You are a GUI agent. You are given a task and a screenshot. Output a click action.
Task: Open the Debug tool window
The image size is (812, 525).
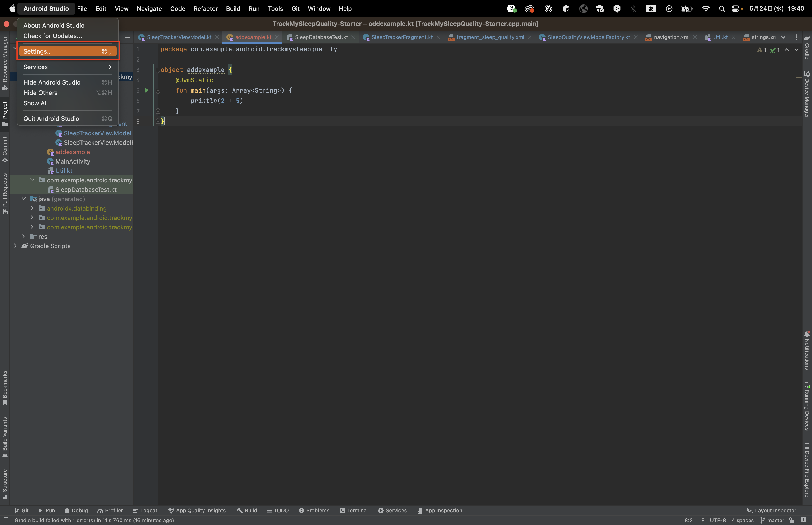tap(76, 510)
